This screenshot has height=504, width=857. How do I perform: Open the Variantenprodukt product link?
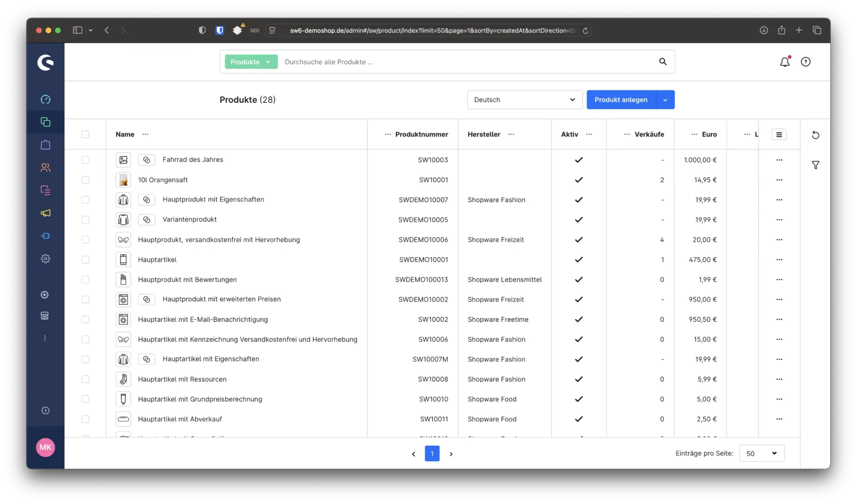click(x=190, y=220)
